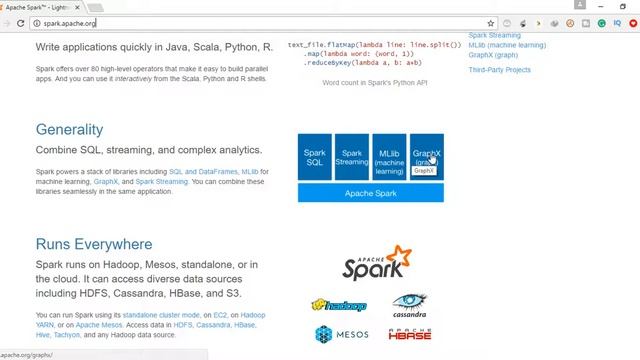Screen dimensions: 640x360
Task: Click the Apache Spark base bar in diagram
Action: [371, 193]
